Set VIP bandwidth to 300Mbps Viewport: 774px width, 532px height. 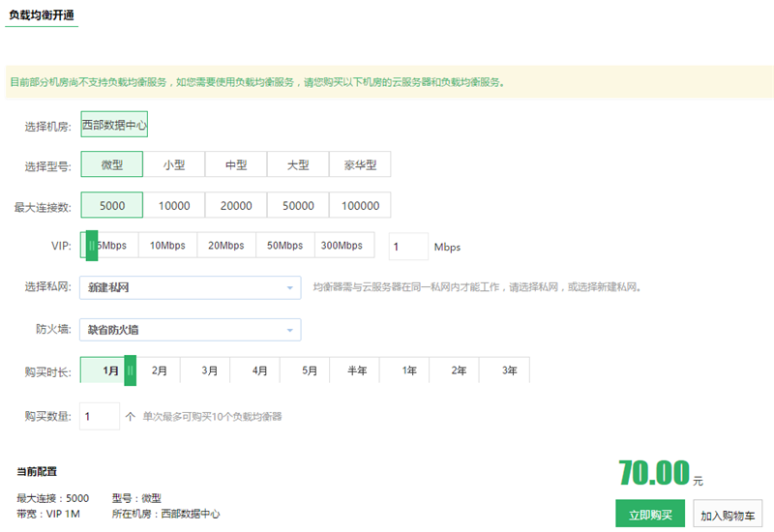click(x=344, y=246)
